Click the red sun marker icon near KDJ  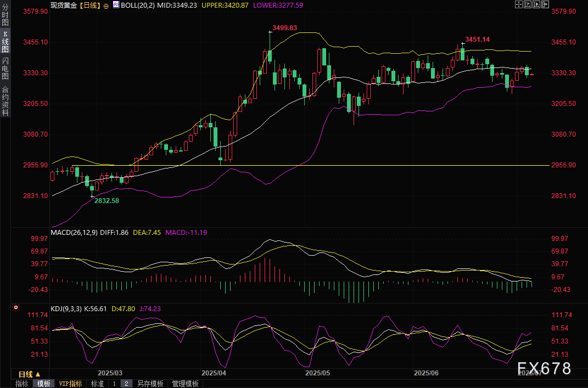tap(16, 308)
